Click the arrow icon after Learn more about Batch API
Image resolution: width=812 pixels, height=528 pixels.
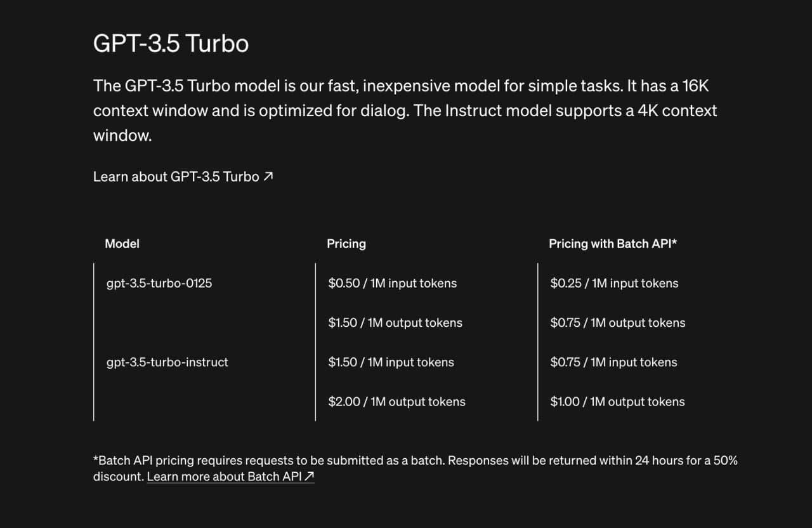click(310, 476)
